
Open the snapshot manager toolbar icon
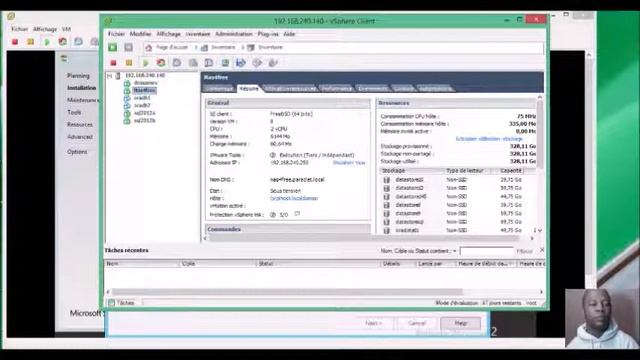[209, 63]
